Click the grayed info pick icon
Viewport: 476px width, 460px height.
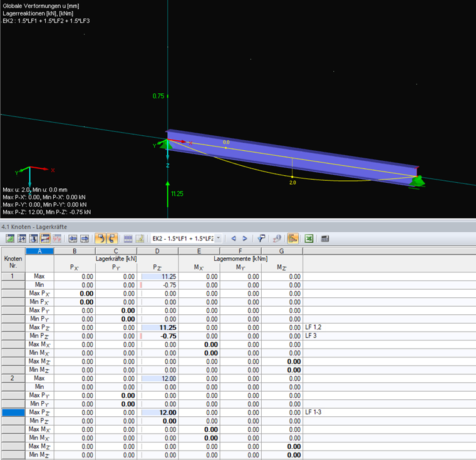(277, 238)
